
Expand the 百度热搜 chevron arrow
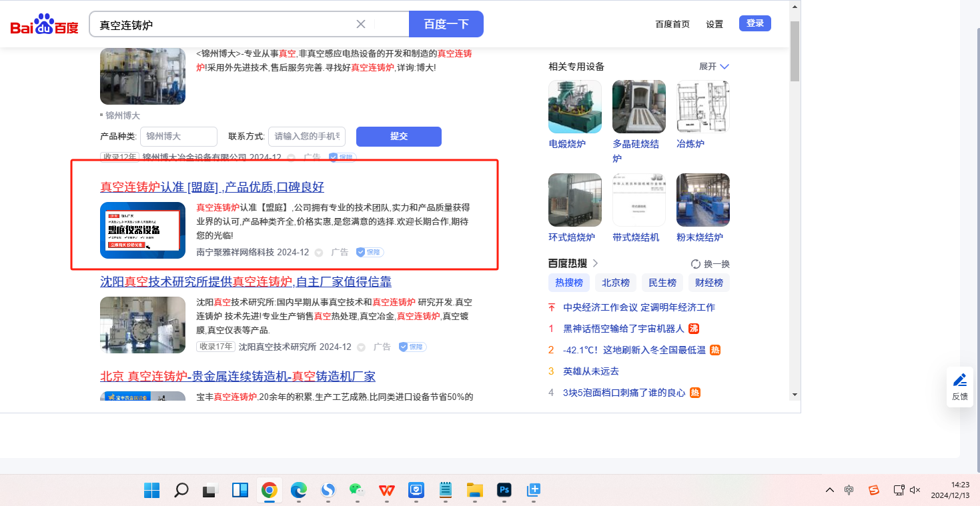coord(595,263)
